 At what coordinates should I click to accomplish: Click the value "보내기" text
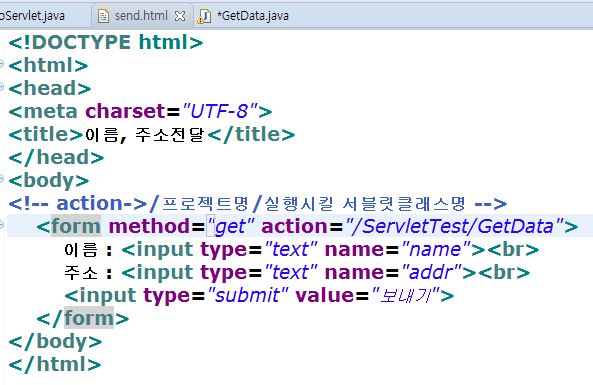click(x=405, y=295)
